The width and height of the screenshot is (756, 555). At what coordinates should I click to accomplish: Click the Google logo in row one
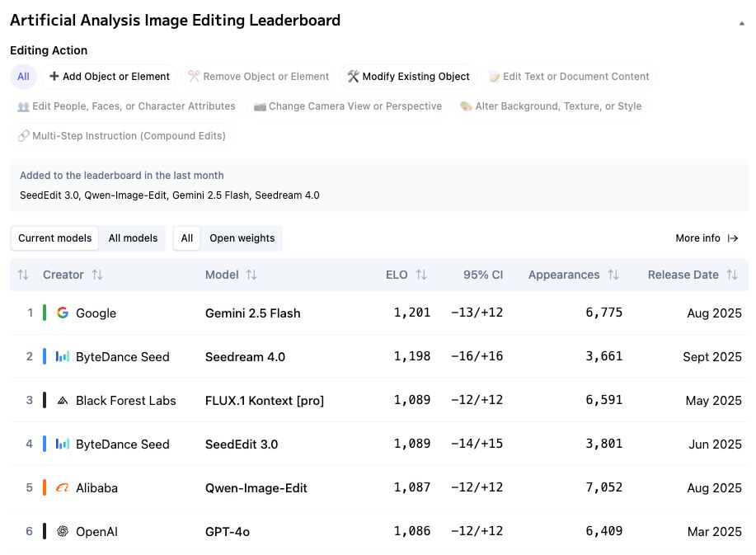point(63,313)
